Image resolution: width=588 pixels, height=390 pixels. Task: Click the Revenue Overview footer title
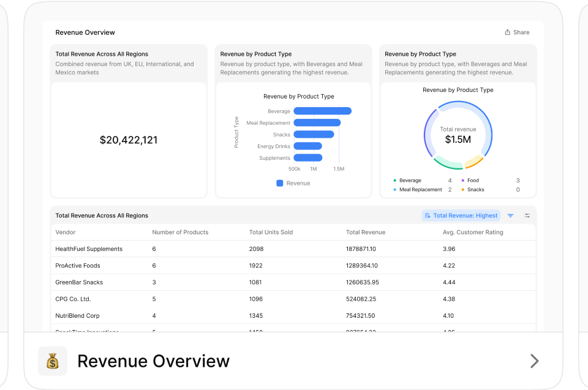coord(153,361)
